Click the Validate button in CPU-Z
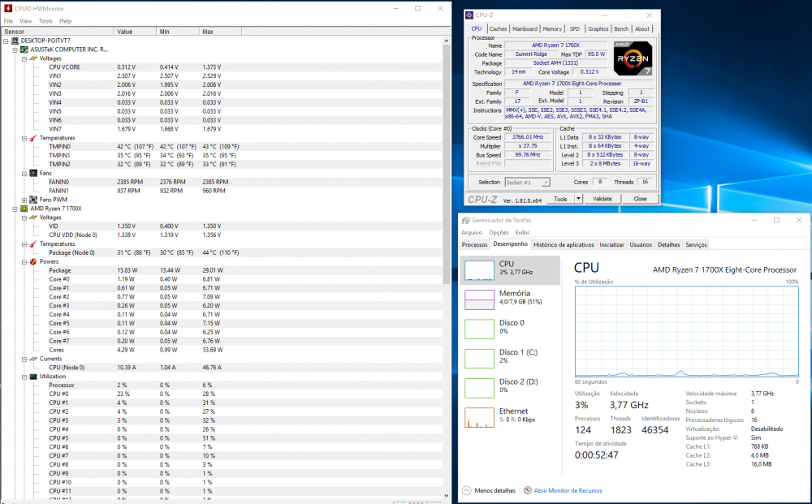Viewport: 812px width, 504px height. (603, 198)
